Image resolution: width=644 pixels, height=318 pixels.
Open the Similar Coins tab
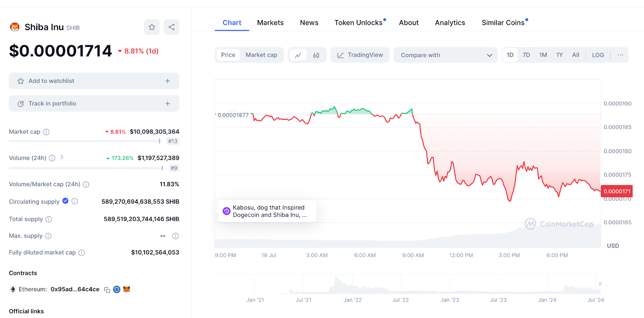pyautogui.click(x=503, y=23)
